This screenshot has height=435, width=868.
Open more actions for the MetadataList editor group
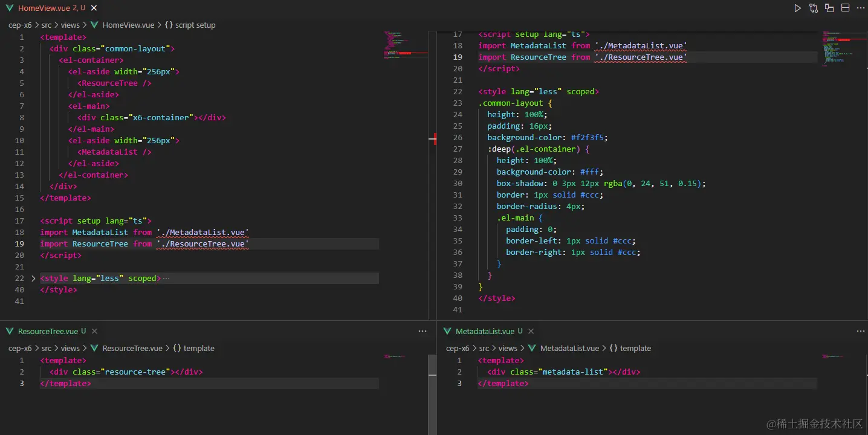coord(860,331)
